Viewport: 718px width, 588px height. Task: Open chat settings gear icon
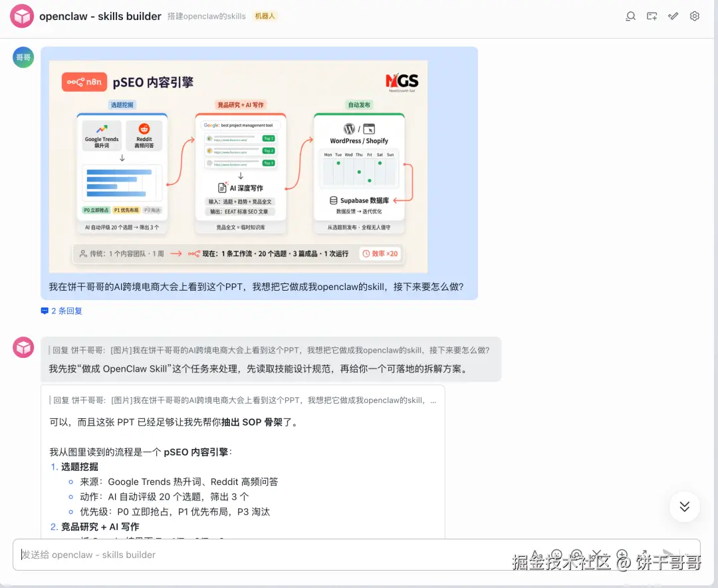point(695,17)
